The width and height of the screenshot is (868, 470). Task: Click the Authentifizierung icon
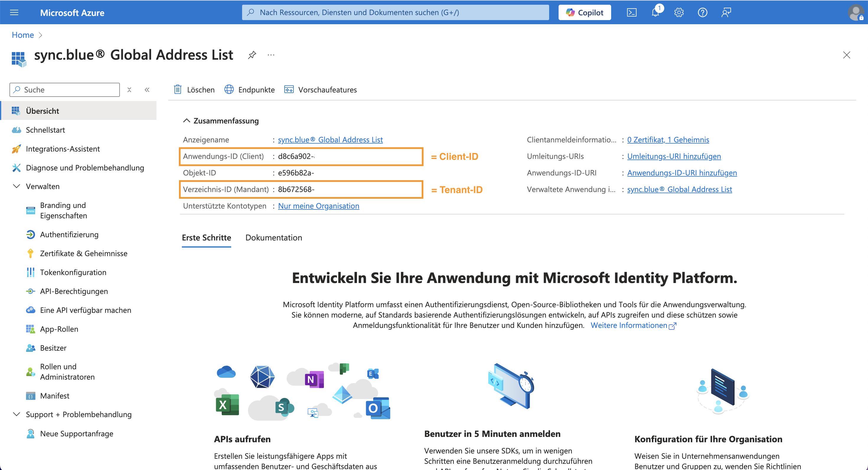(x=30, y=234)
